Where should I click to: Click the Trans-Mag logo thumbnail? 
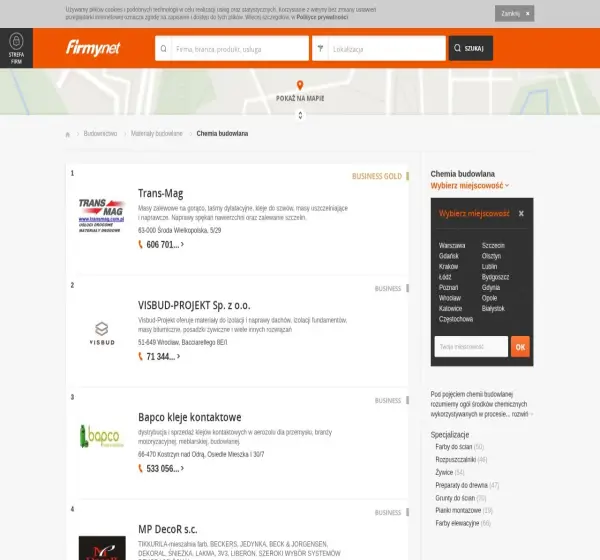(x=101, y=216)
